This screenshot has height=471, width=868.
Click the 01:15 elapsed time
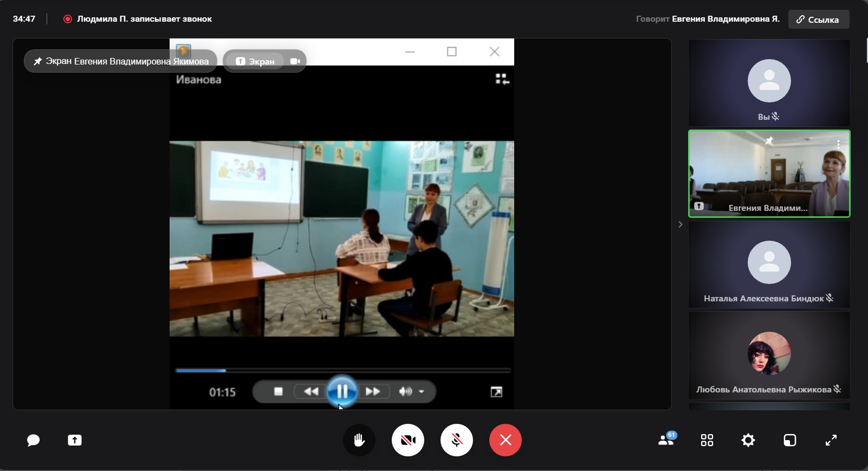(223, 392)
